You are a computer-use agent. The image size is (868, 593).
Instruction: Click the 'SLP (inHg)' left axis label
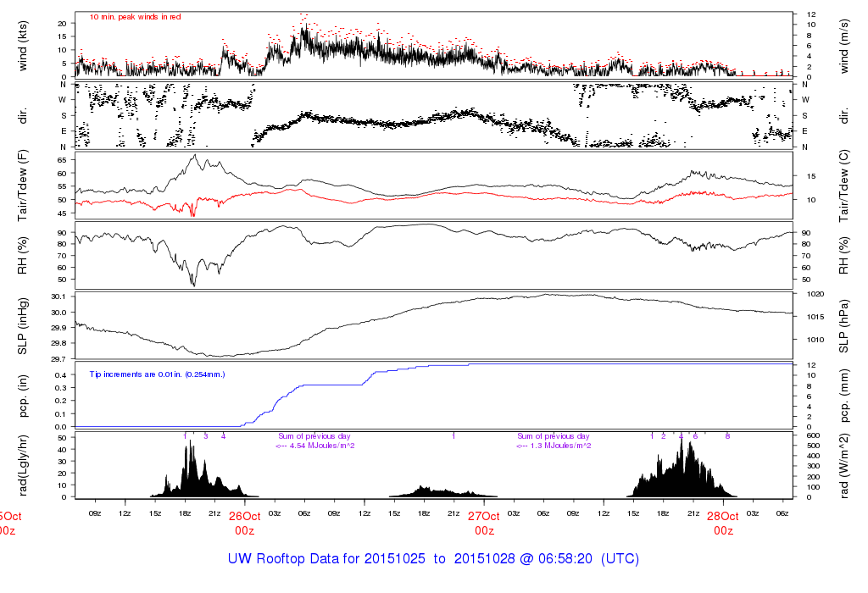click(x=23, y=326)
